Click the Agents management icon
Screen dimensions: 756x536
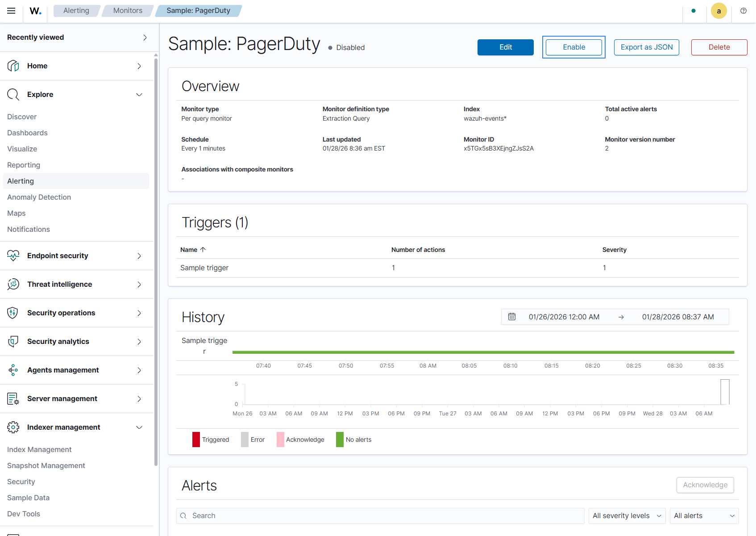tap(13, 370)
